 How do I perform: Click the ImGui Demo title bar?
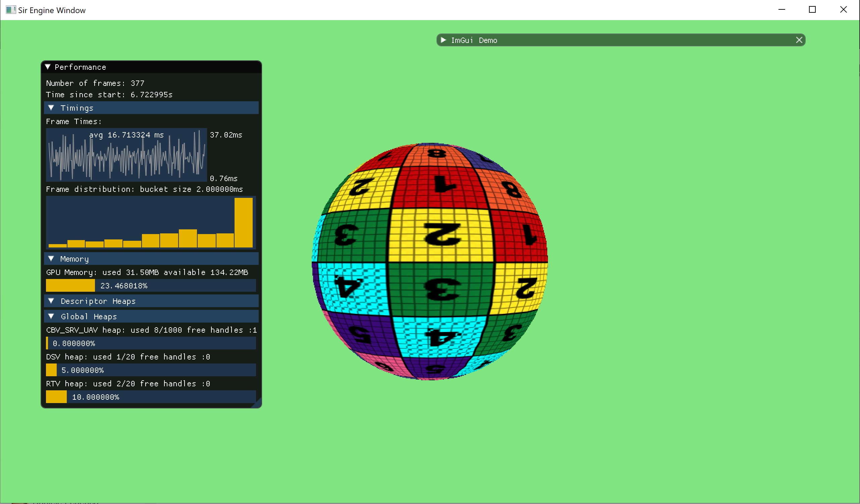pyautogui.click(x=614, y=40)
